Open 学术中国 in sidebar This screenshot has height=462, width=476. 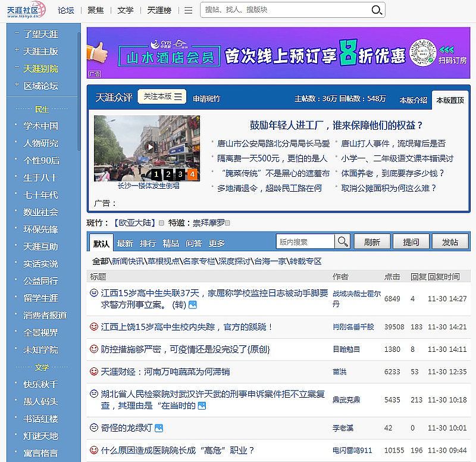[40, 126]
